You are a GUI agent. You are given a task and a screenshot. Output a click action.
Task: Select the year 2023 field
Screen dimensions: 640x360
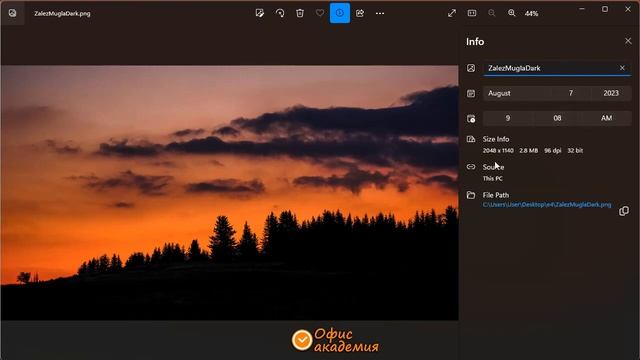(x=611, y=93)
